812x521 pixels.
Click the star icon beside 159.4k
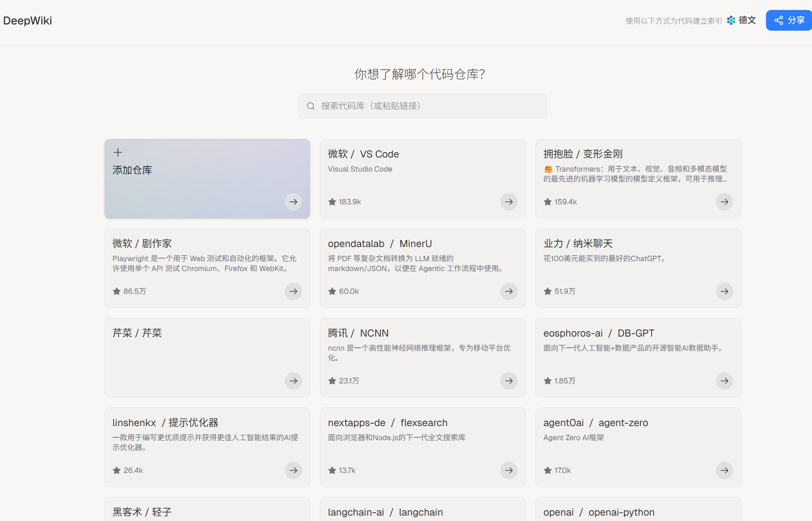548,202
